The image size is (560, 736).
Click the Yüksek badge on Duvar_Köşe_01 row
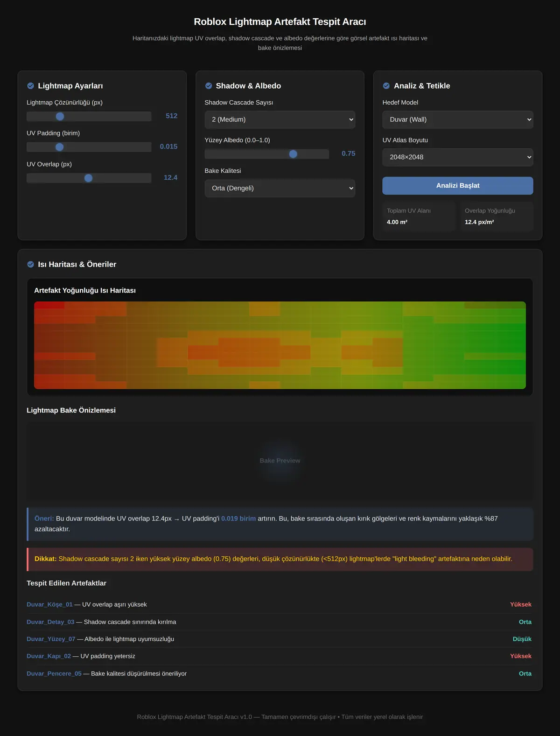[521, 604]
